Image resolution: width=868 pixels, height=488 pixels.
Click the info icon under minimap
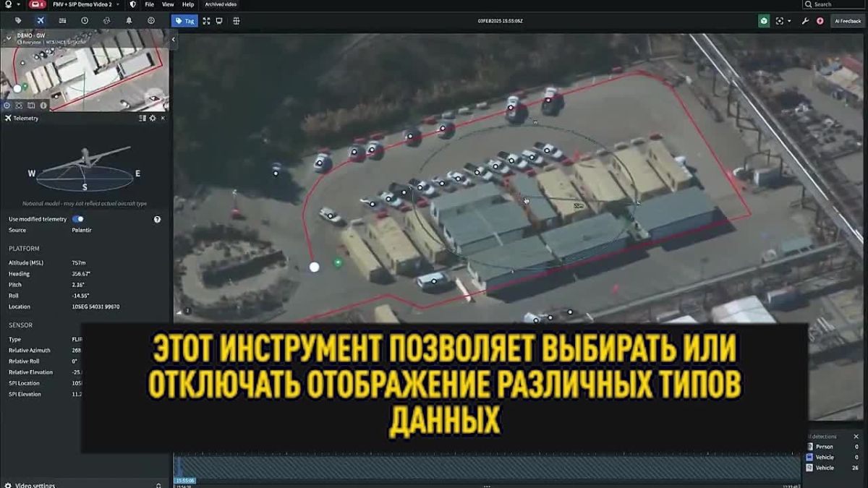[43, 106]
